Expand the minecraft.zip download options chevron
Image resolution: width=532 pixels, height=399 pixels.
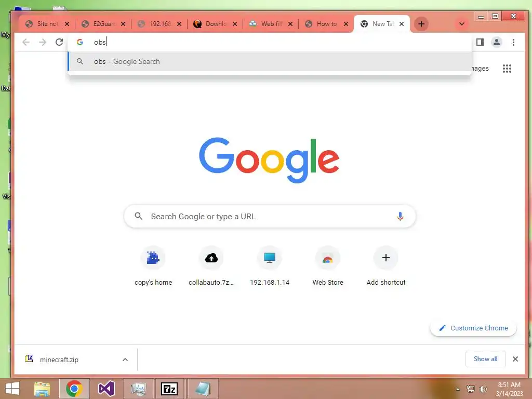click(x=125, y=360)
